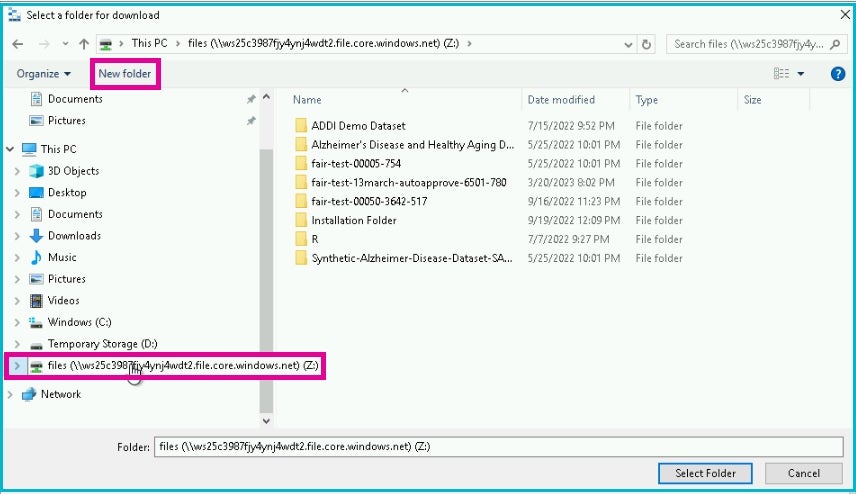Image resolution: width=856 pixels, height=494 pixels.
Task: Click the Select Folder button
Action: pyautogui.click(x=705, y=474)
